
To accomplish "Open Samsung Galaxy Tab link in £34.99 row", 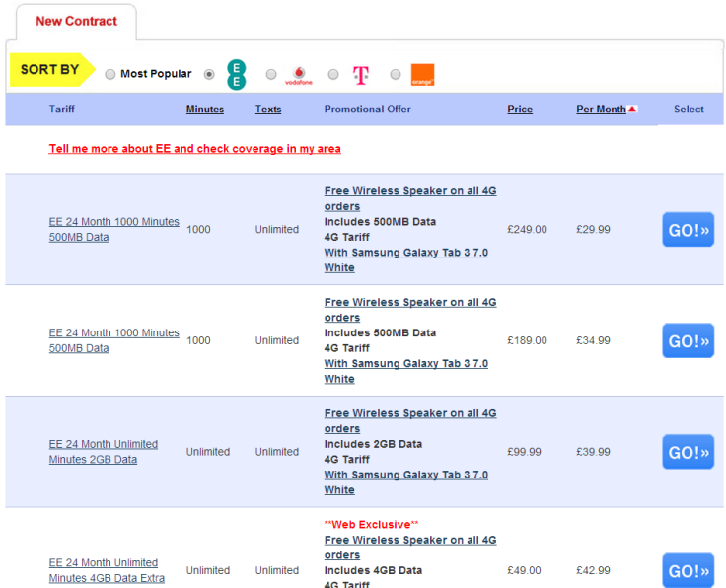I will pos(406,371).
